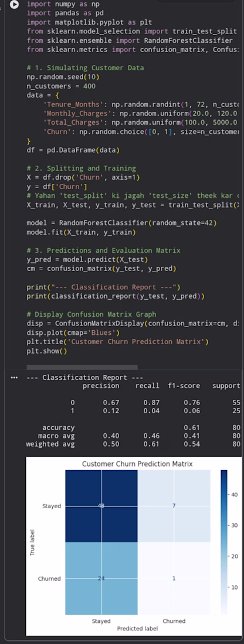
Task: Click the '--- Classification Report ---' output heading
Action: point(85,377)
